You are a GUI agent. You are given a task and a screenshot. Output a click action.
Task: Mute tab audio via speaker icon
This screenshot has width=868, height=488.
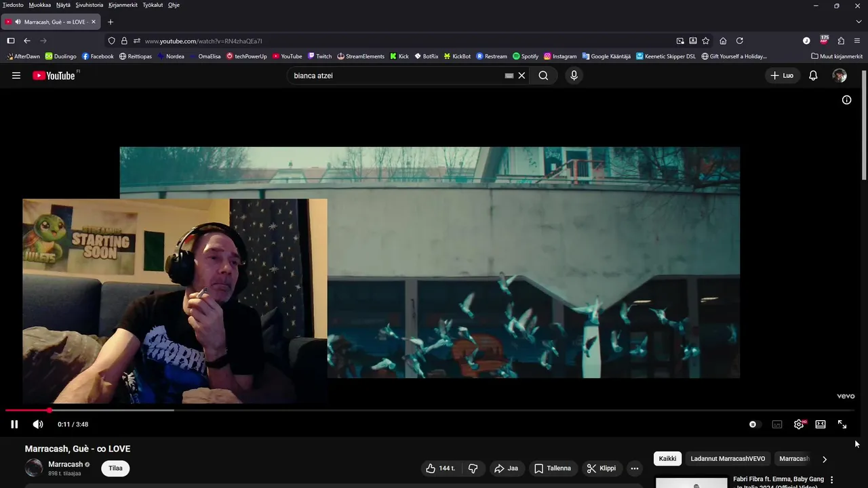[18, 22]
